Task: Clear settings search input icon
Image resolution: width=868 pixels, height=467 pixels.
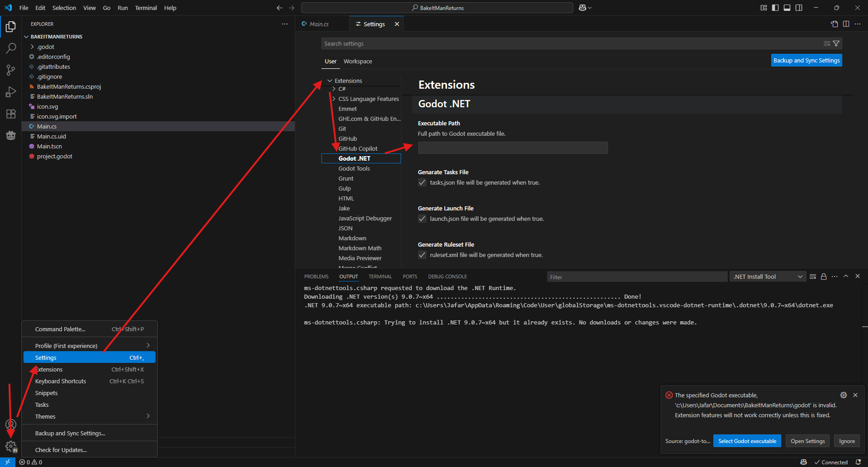Action: pos(827,43)
